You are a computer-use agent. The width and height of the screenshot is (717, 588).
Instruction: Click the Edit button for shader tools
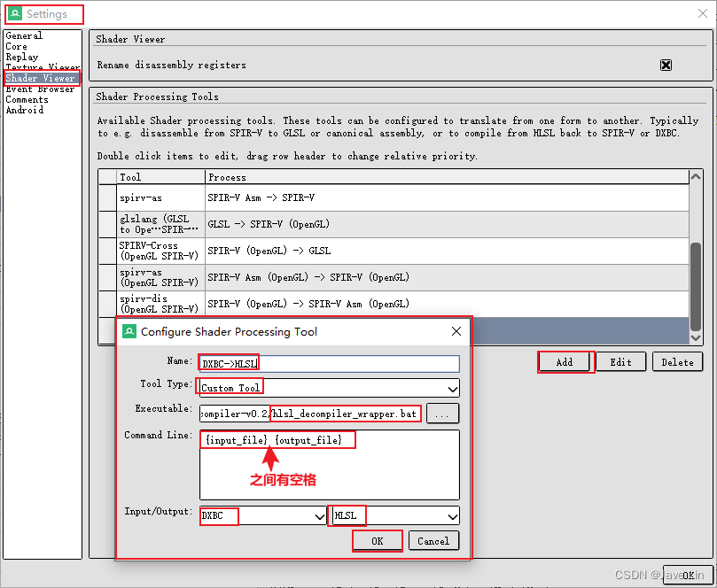620,361
